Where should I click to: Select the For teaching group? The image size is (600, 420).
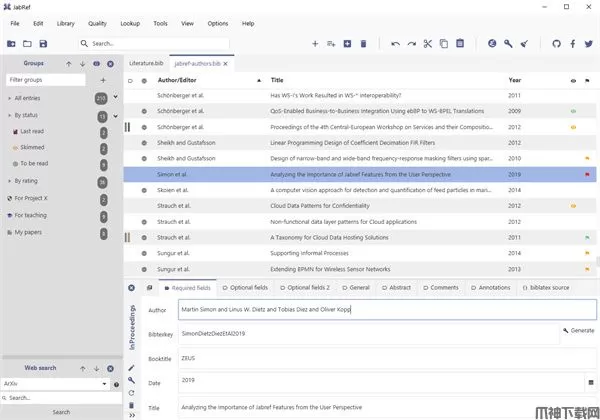(31, 215)
